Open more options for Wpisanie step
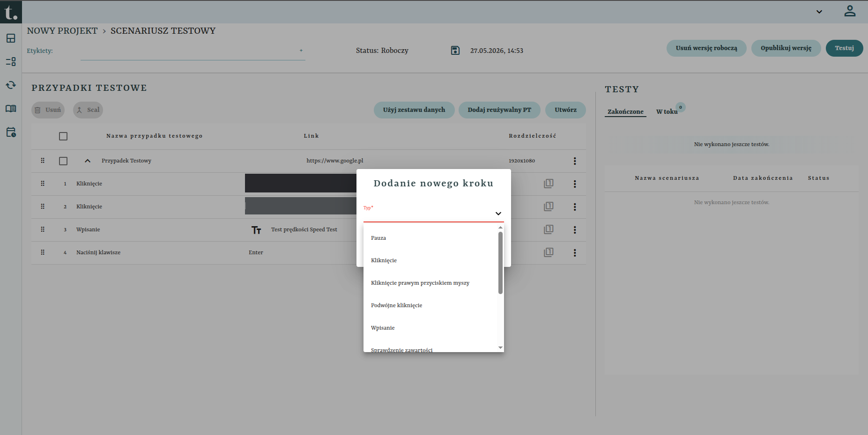The height and width of the screenshot is (435, 868). tap(575, 230)
